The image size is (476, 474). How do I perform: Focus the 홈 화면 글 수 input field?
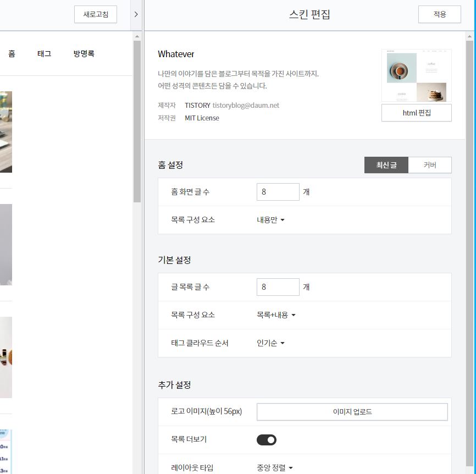click(x=278, y=192)
